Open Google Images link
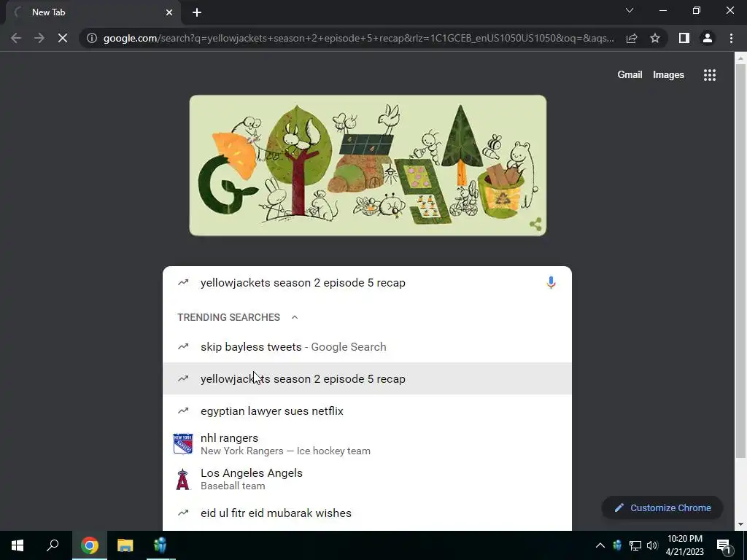The image size is (747, 560). click(668, 75)
